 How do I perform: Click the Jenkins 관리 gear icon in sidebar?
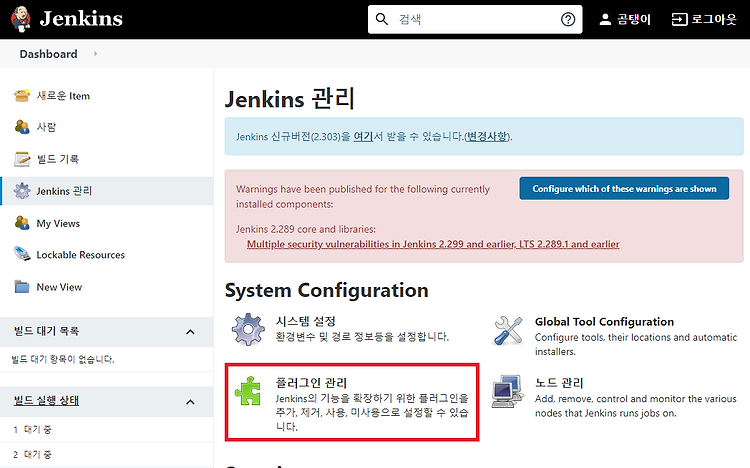tap(22, 191)
